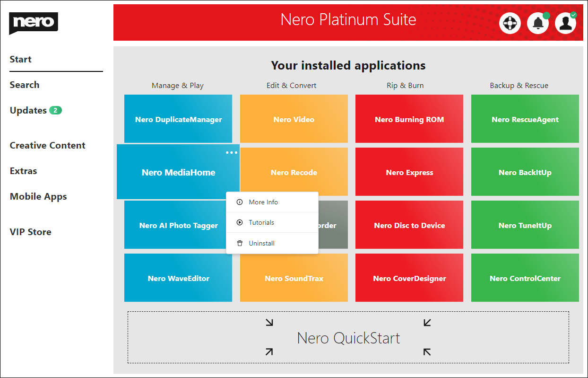Open the user account profile icon

566,23
